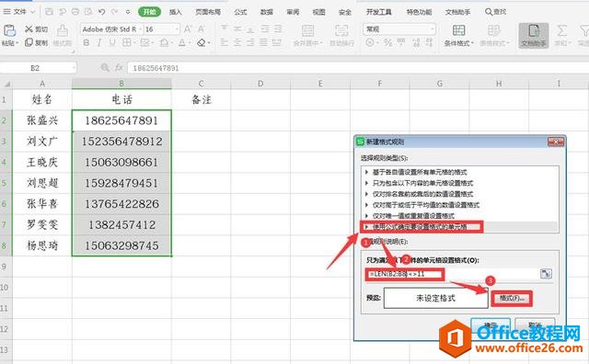The image size is (589, 364).
Task: Click the Decrease font size icon
Action: [x=202, y=28]
